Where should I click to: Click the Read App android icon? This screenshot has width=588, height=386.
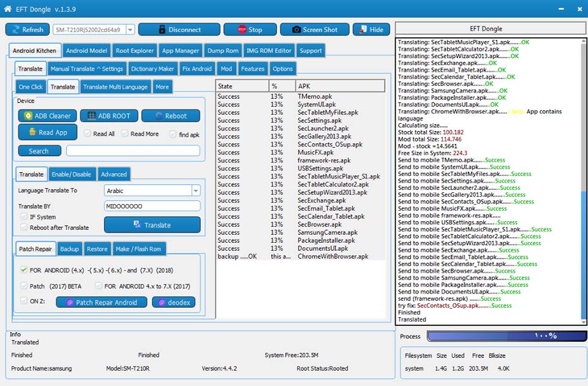click(x=32, y=132)
